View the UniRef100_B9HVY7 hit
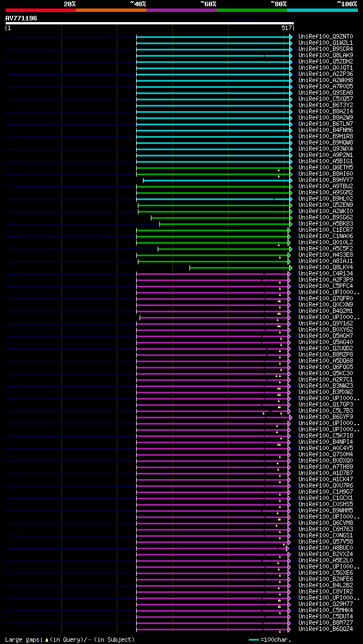 click(x=326, y=180)
